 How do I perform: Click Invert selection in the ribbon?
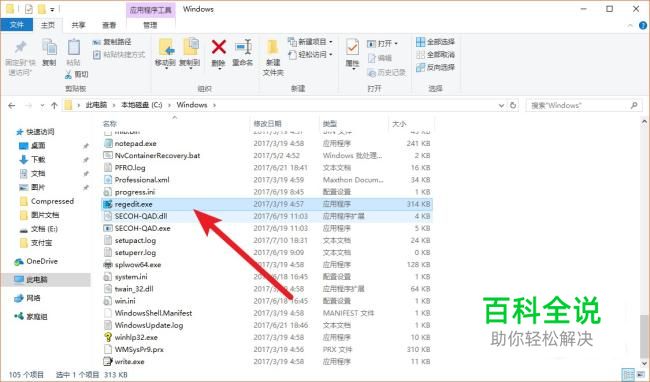pos(436,67)
